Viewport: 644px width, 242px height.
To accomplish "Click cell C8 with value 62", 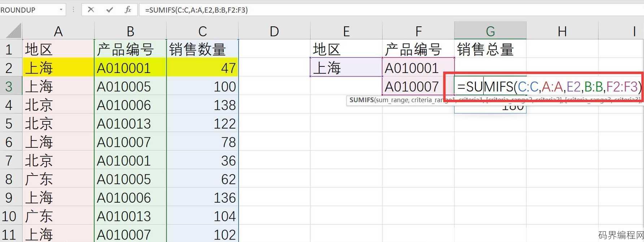I will coord(203,179).
